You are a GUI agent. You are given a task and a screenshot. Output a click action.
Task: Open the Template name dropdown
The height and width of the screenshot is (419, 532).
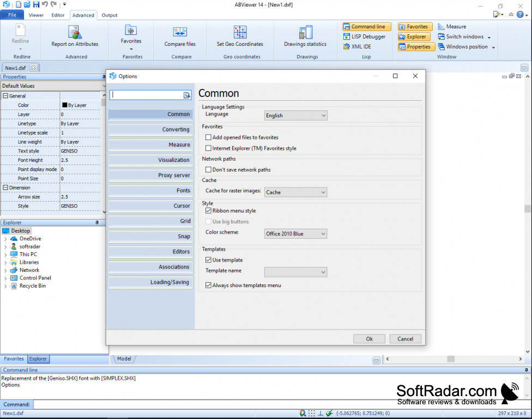pos(295,272)
